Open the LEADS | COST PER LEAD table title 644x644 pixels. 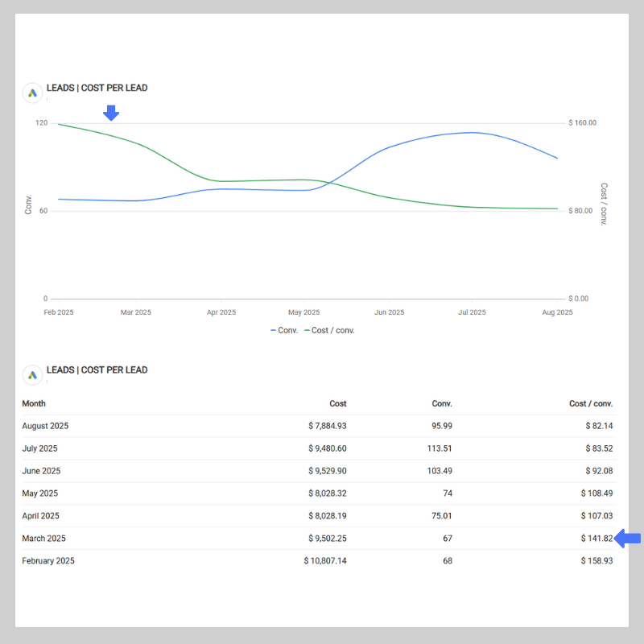point(97,369)
